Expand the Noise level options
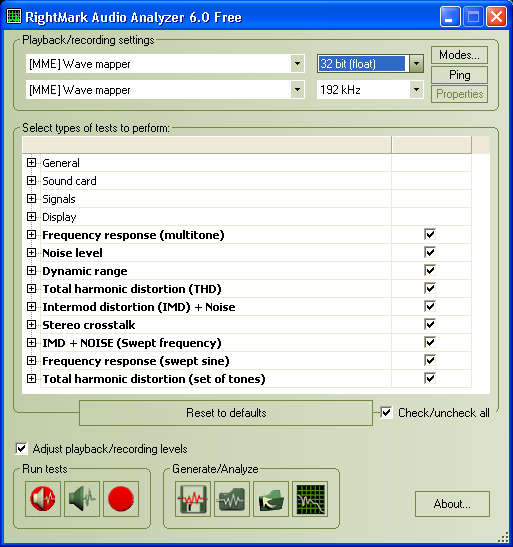This screenshot has width=513, height=547. [31, 253]
